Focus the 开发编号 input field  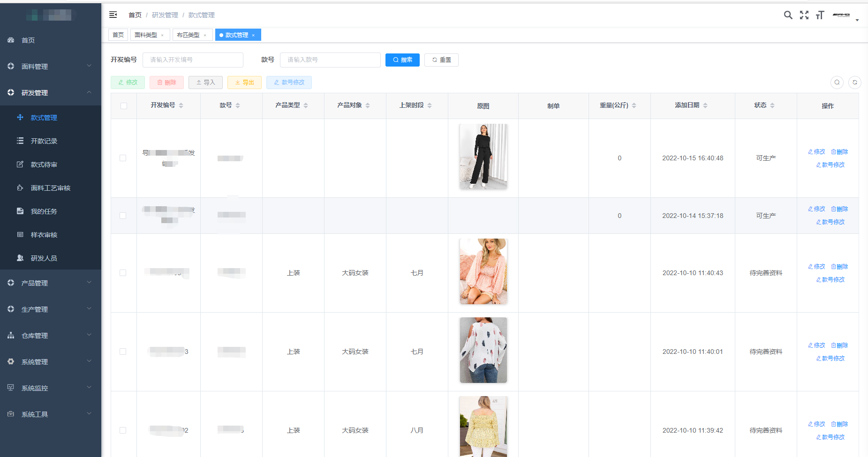[193, 60]
